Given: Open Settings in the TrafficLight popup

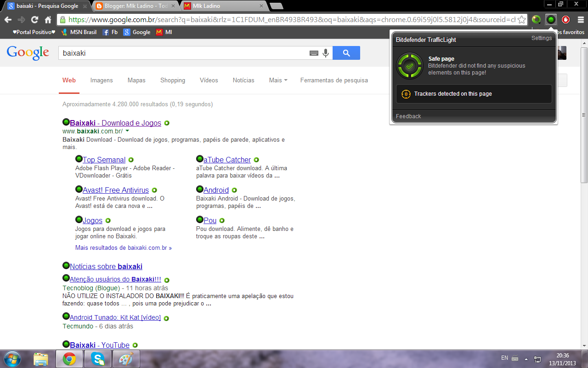Looking at the screenshot, I should [x=542, y=38].
